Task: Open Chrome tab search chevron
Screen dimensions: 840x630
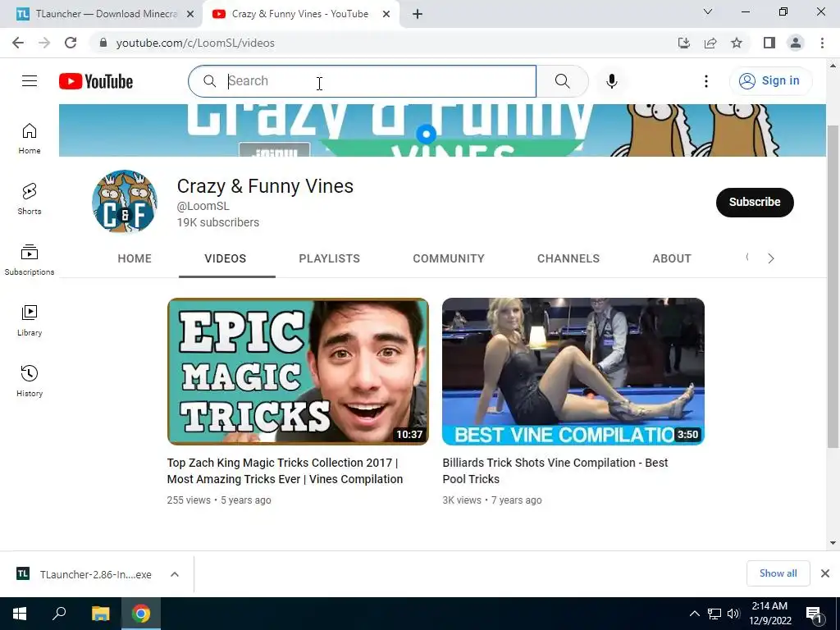Action: click(708, 11)
